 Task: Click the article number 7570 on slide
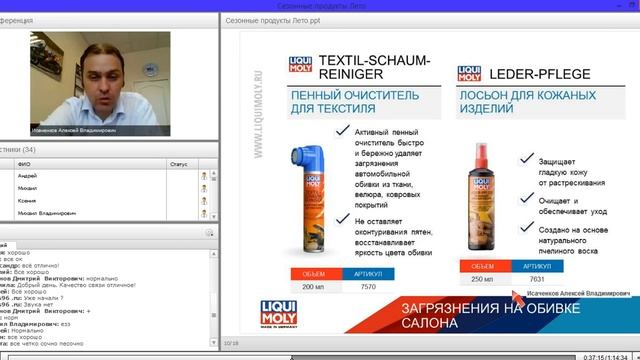point(368,287)
